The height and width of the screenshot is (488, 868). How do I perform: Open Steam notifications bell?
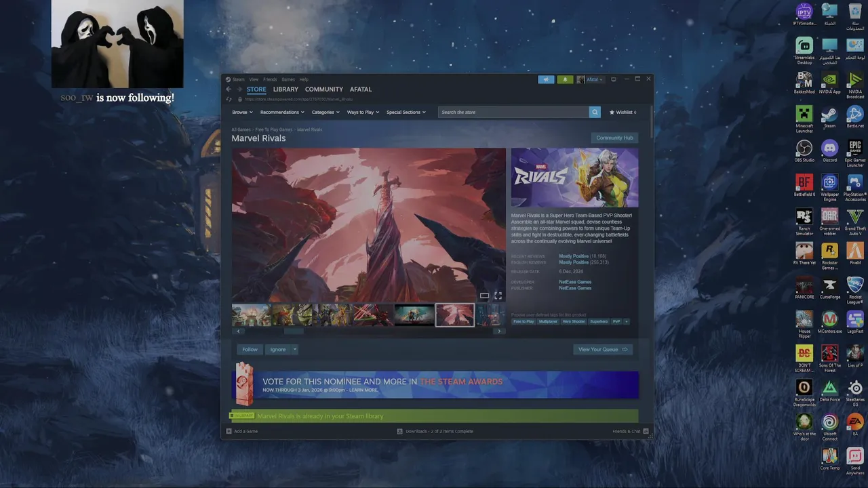(x=565, y=79)
